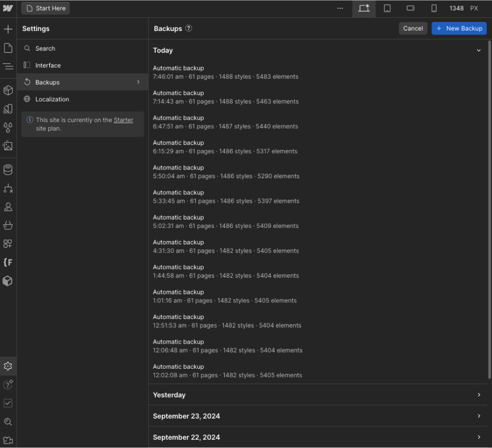Open the Add Elements panel
492x448 pixels.
[8, 29]
